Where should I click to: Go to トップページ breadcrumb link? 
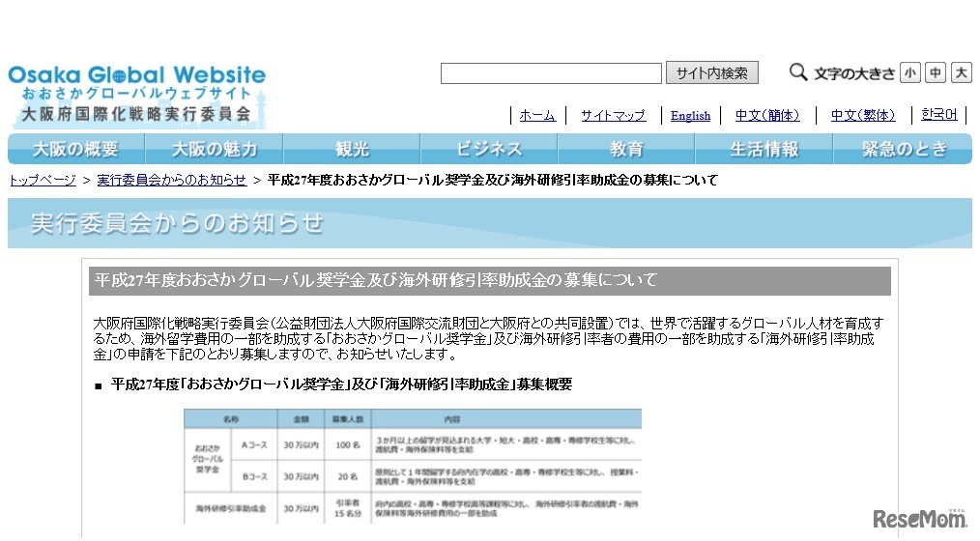coord(43,180)
